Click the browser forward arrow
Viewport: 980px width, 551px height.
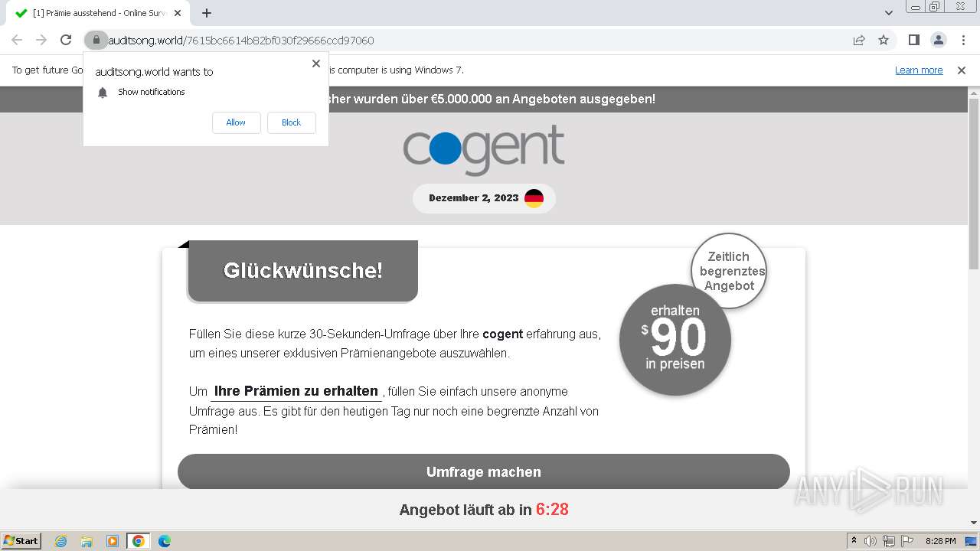tap(41, 40)
